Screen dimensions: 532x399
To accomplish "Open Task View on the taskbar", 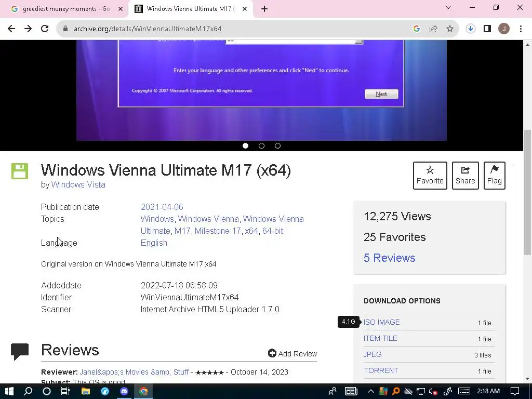I will [65, 391].
